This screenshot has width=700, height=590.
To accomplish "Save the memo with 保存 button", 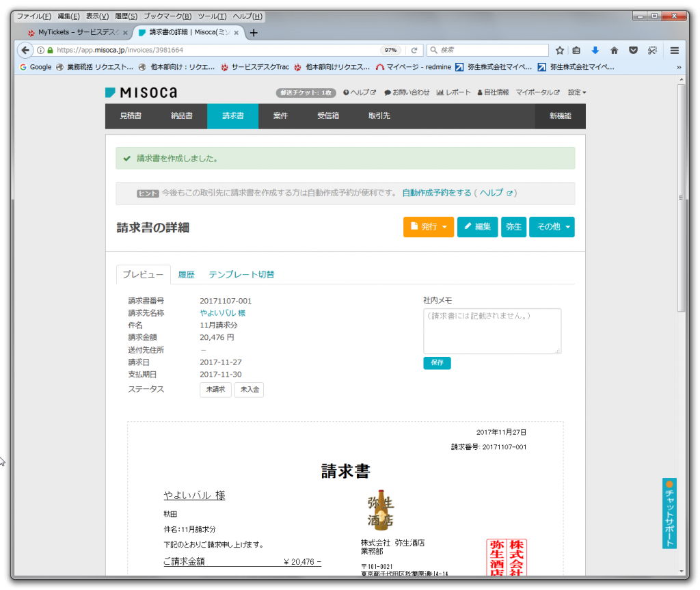I will [437, 363].
